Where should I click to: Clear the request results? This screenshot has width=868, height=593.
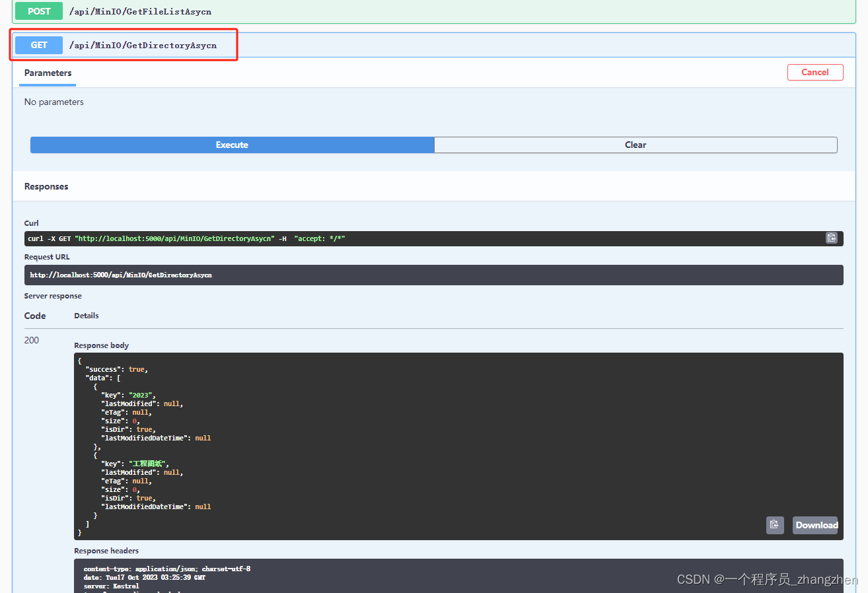coord(635,145)
